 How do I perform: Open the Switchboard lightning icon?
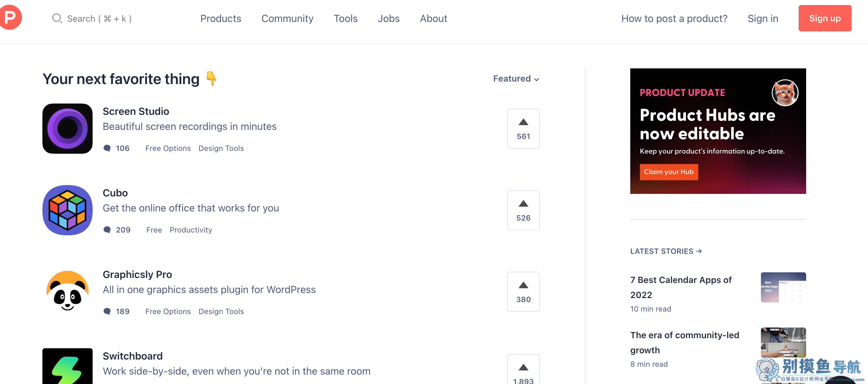pyautogui.click(x=68, y=366)
